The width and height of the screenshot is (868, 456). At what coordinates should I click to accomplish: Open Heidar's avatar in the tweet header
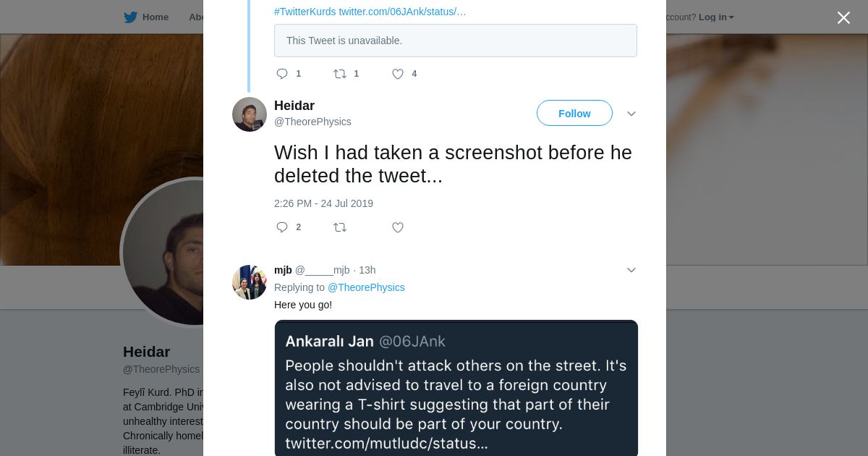[250, 114]
